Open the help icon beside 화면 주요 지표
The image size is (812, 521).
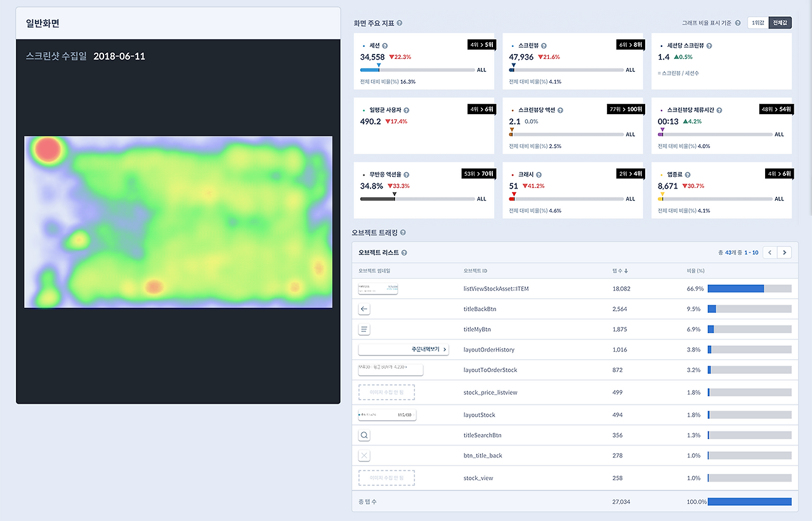(x=400, y=23)
